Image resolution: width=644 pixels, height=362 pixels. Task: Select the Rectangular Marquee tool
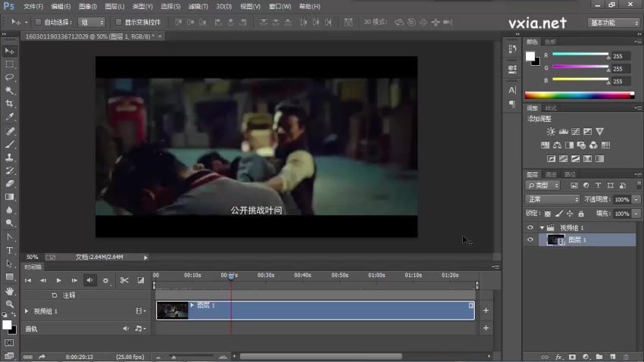[x=9, y=64]
